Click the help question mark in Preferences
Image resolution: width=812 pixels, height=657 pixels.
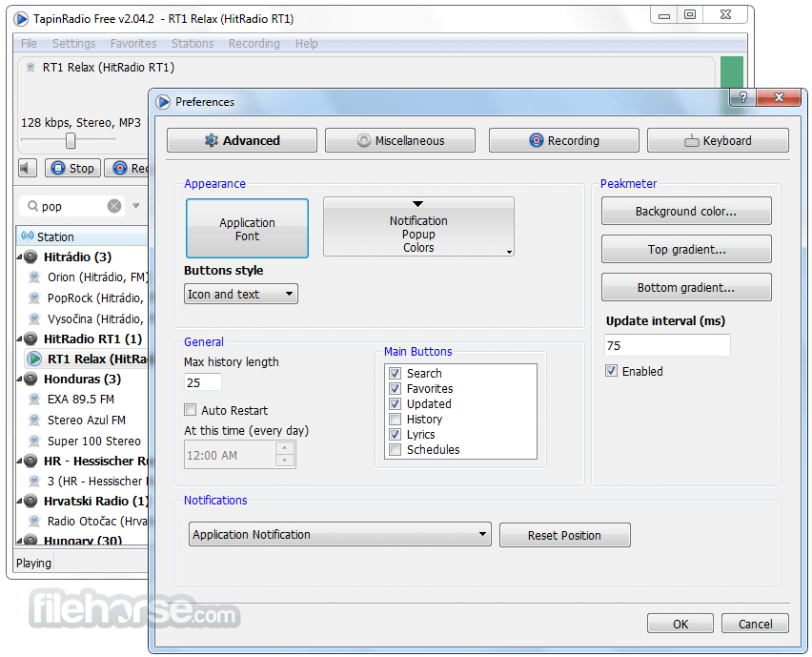coord(743,97)
